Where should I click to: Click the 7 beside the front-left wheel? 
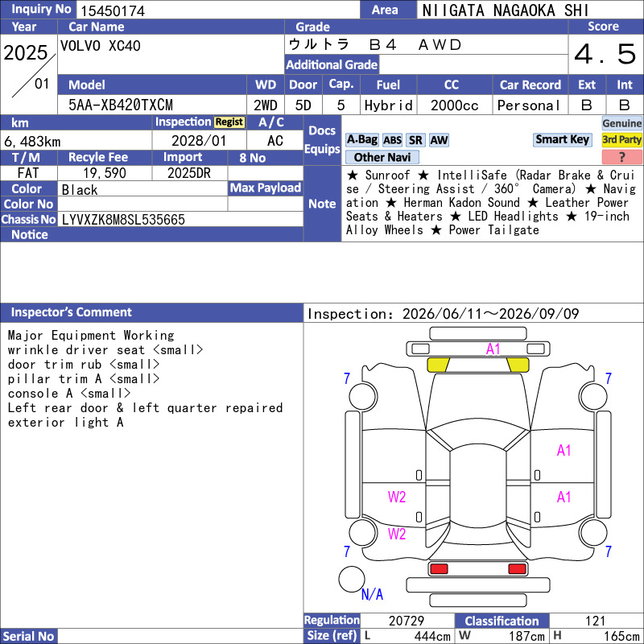click(347, 378)
